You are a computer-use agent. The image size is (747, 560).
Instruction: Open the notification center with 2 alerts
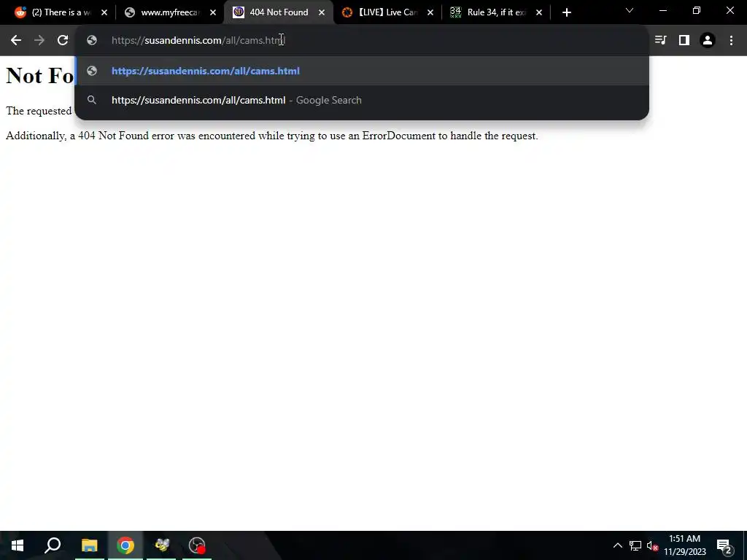[x=724, y=545]
